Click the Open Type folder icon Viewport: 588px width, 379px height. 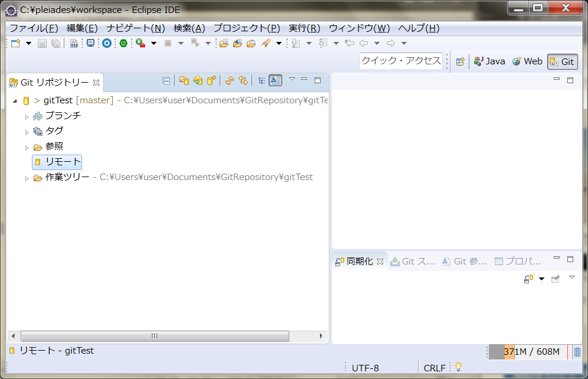point(224,43)
